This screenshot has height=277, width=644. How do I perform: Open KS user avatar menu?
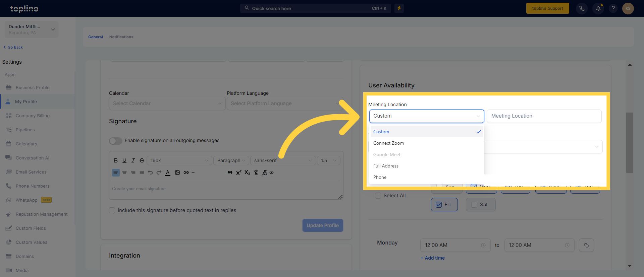(x=628, y=8)
